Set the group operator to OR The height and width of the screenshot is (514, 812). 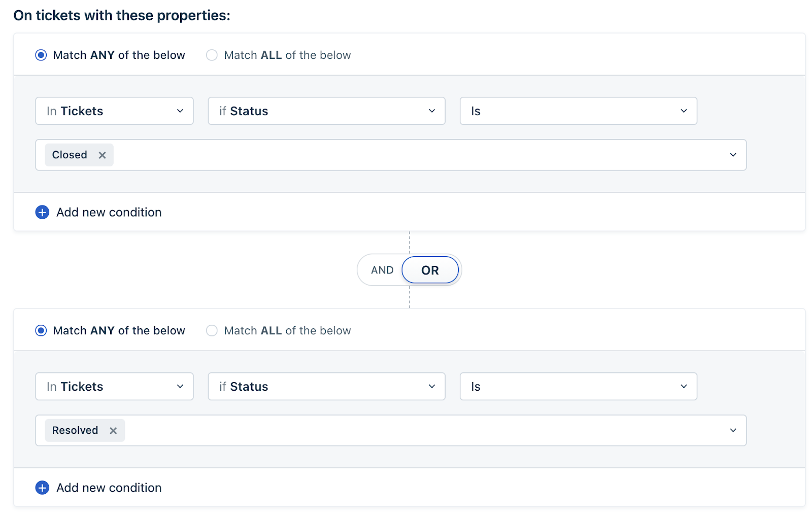tap(430, 270)
